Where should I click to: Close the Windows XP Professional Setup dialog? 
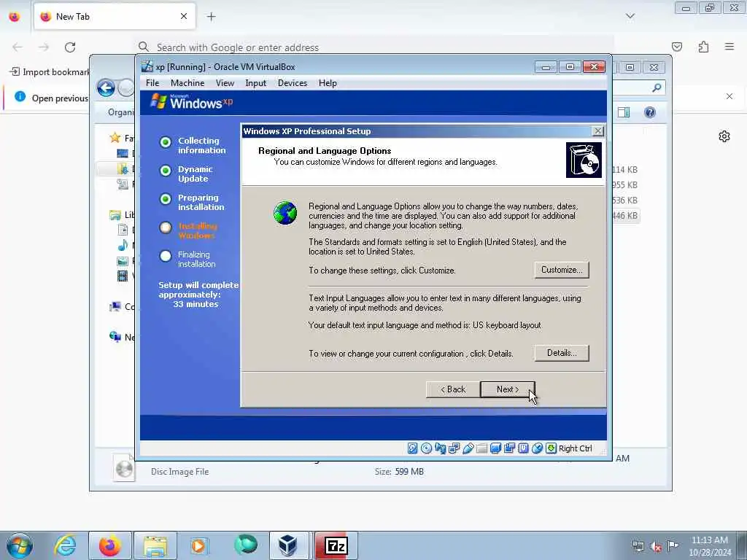click(597, 131)
